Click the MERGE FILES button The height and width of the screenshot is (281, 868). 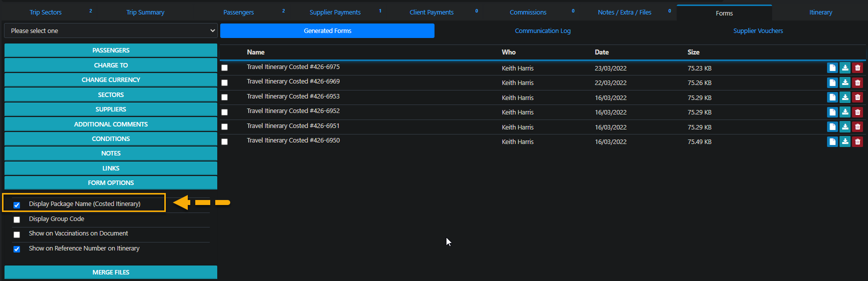pos(111,272)
